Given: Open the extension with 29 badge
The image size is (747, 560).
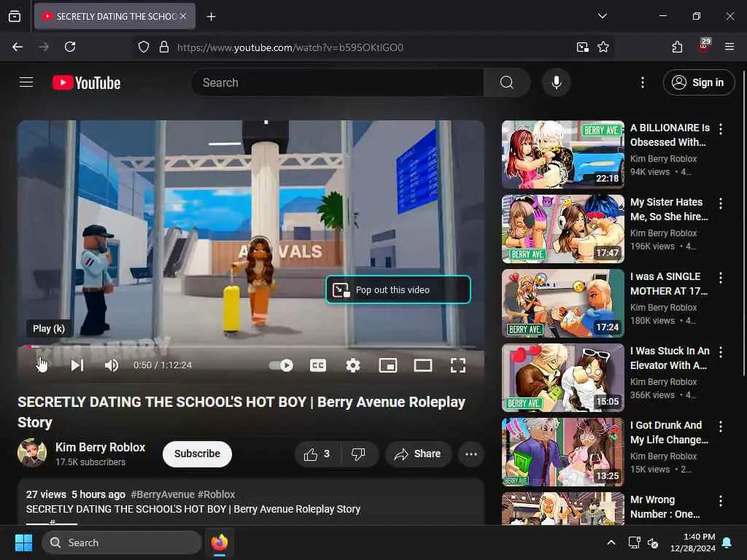Looking at the screenshot, I should coord(704,46).
